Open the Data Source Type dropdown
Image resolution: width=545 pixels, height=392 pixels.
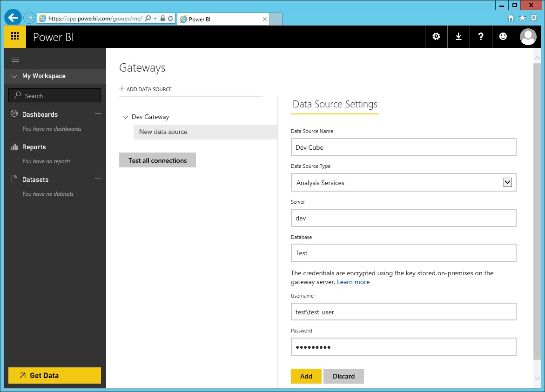pos(508,182)
